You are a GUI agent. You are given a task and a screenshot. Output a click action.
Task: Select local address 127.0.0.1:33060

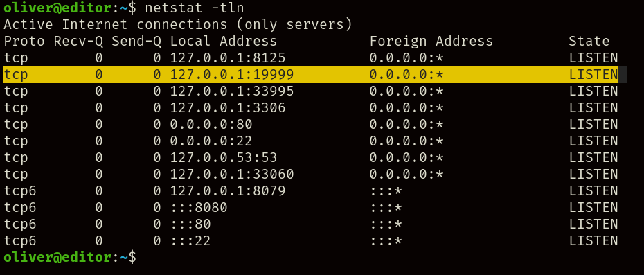click(232, 175)
